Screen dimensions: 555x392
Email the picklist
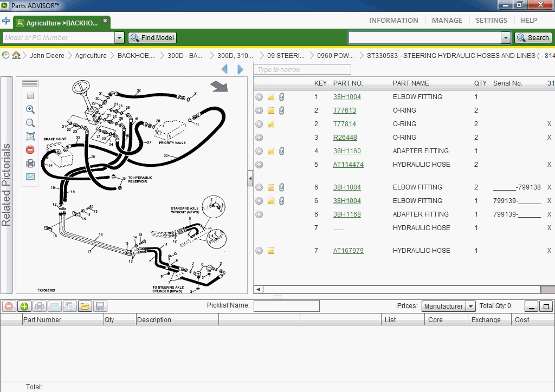(55, 306)
